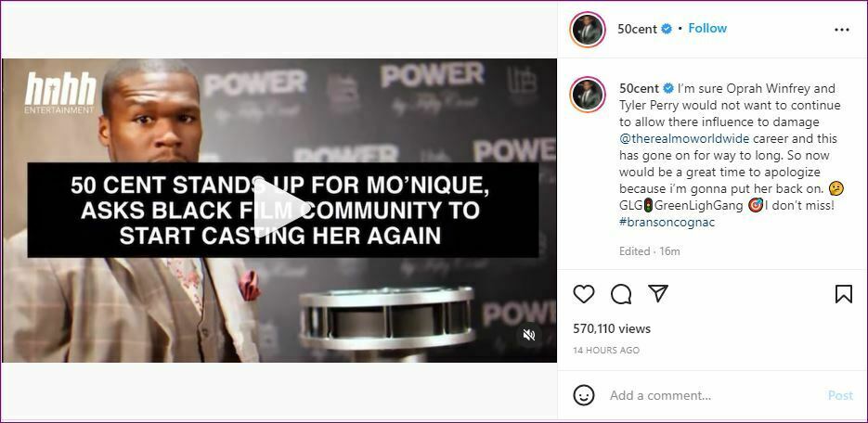Screen dimensions: 868x423
Task: Open the #bransoncognac hashtag
Action: [x=659, y=223]
